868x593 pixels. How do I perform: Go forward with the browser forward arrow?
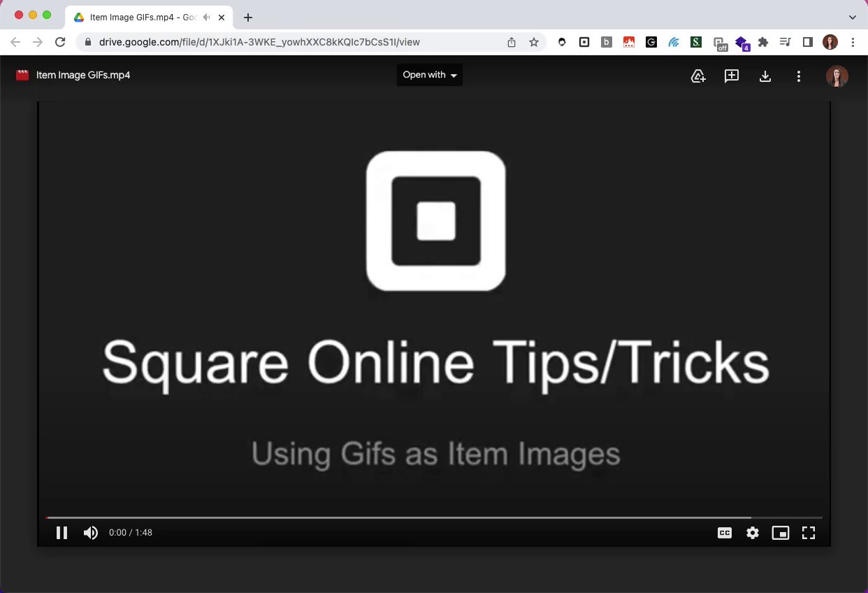coord(38,42)
